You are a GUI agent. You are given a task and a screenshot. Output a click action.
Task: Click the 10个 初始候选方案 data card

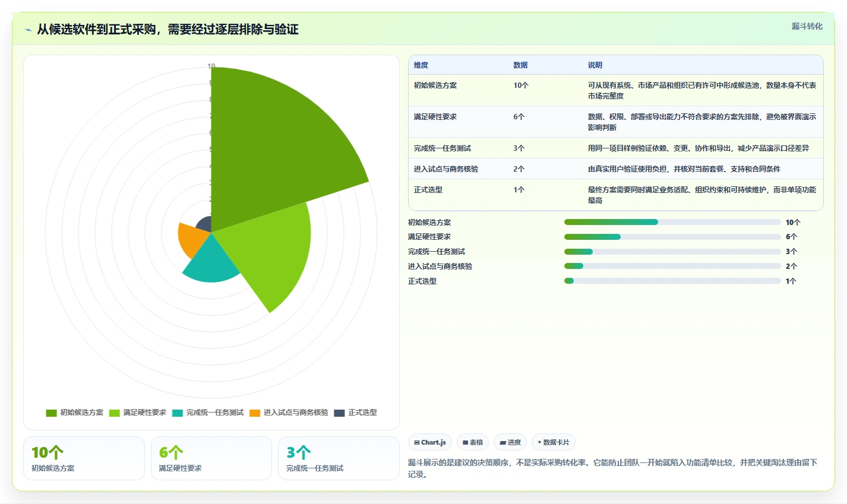tap(84, 458)
